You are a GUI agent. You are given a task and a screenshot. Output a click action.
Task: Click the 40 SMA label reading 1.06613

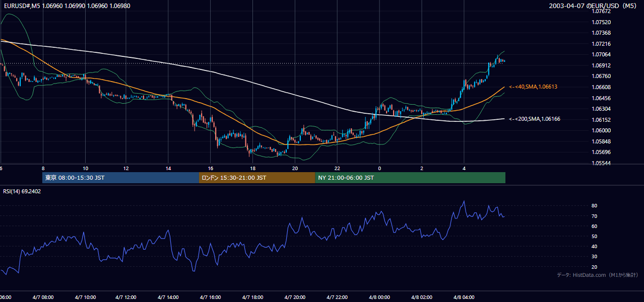[x=533, y=87]
